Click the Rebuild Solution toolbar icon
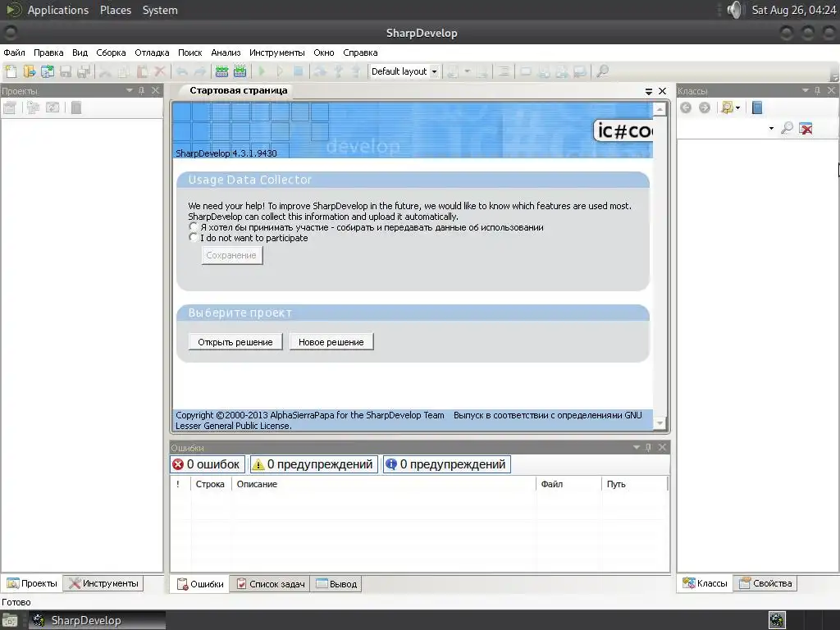Viewport: 840px width, 630px height. [240, 71]
